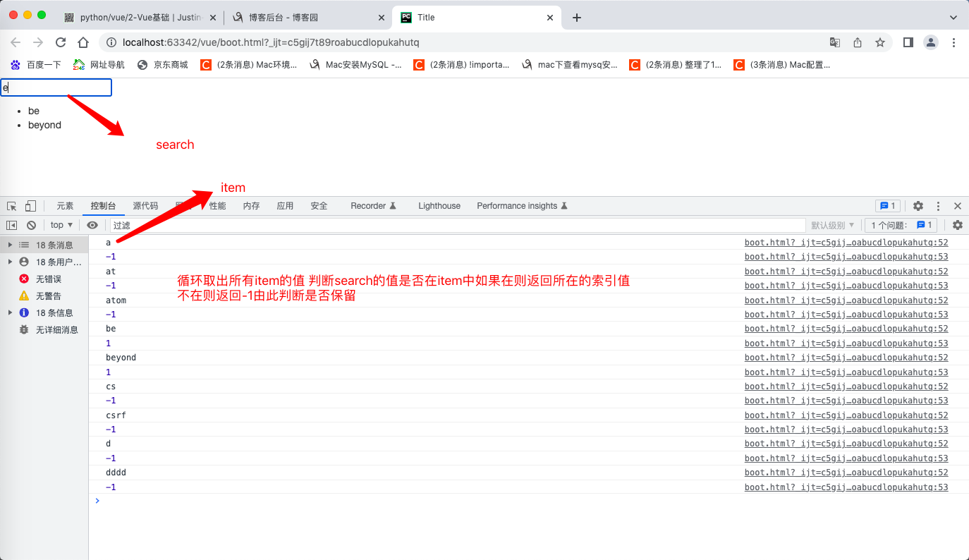Toggle the console sidebar panel
The image size is (969, 560).
click(x=12, y=225)
